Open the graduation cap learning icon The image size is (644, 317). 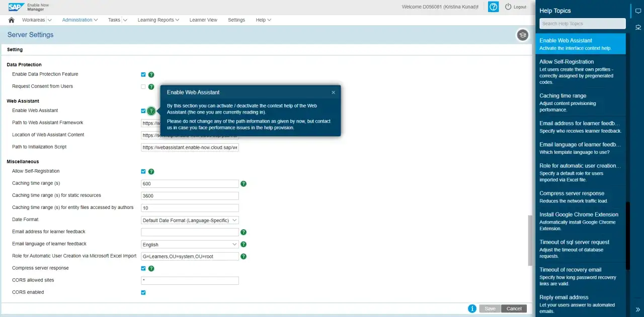[522, 35]
